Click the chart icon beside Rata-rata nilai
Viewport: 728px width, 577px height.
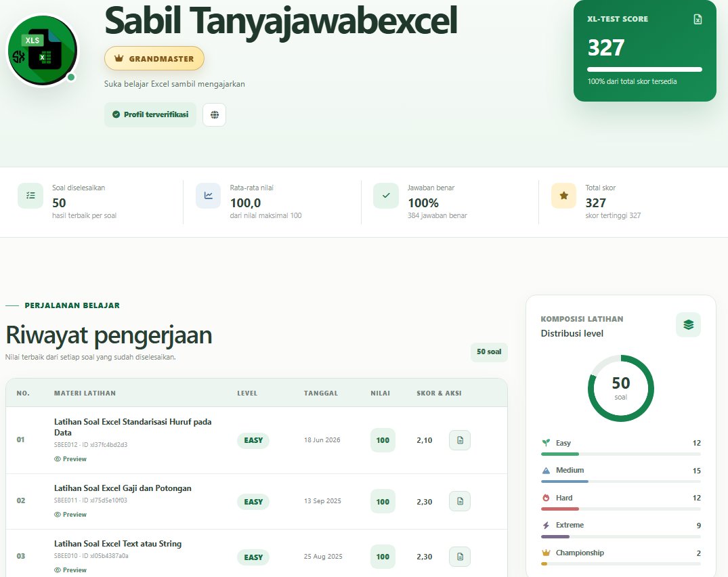tap(209, 196)
